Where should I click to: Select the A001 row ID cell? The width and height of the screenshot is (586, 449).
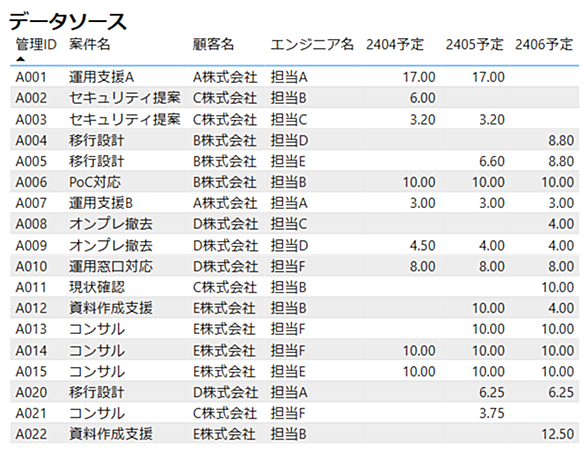(31, 77)
